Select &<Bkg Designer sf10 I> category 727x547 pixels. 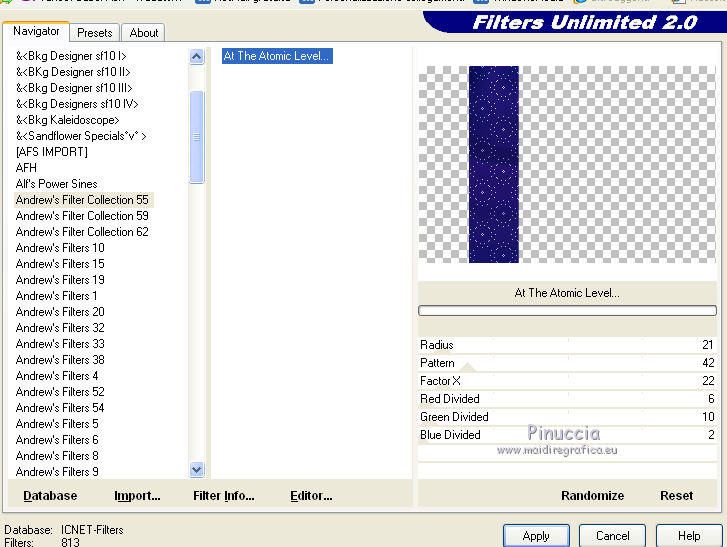pos(71,56)
